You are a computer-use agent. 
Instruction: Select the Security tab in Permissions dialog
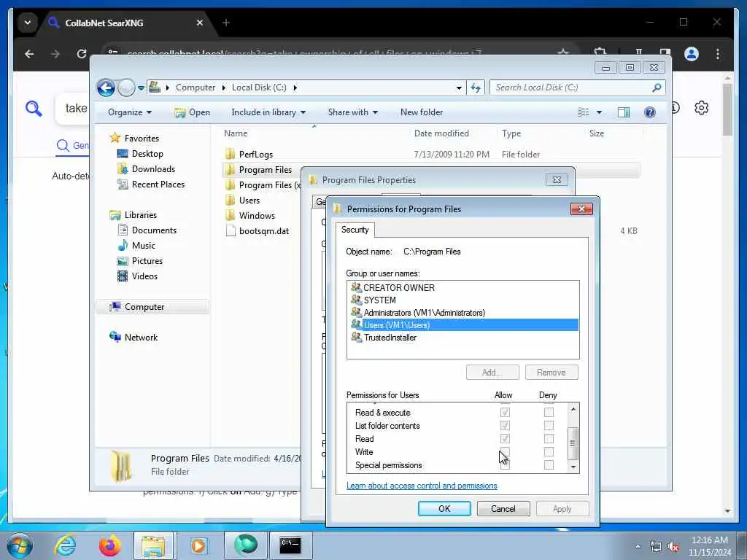click(x=355, y=230)
